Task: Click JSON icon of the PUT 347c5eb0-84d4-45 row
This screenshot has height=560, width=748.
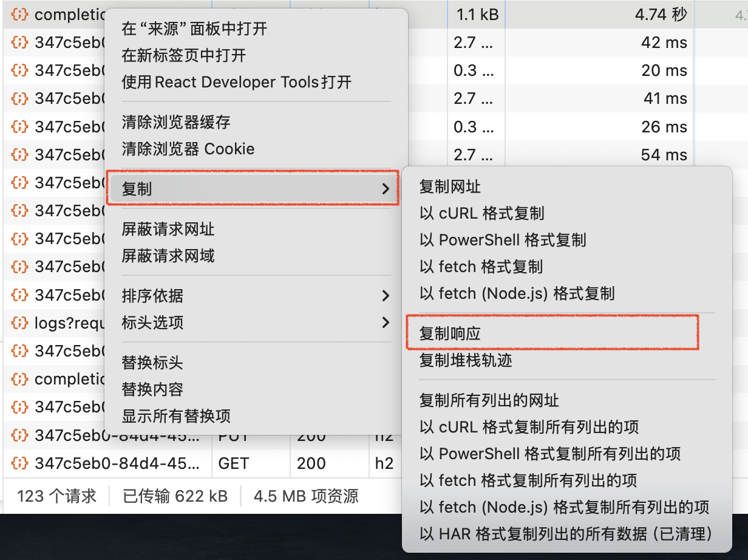Action: [20, 435]
